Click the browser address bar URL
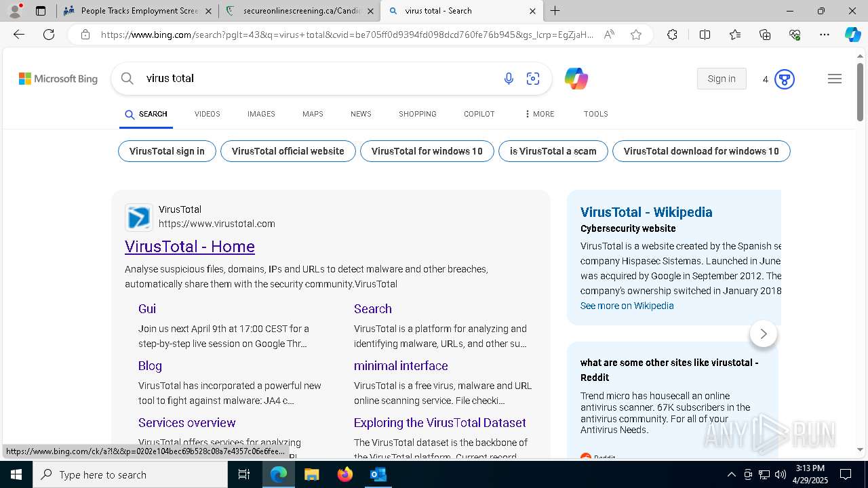 click(347, 35)
